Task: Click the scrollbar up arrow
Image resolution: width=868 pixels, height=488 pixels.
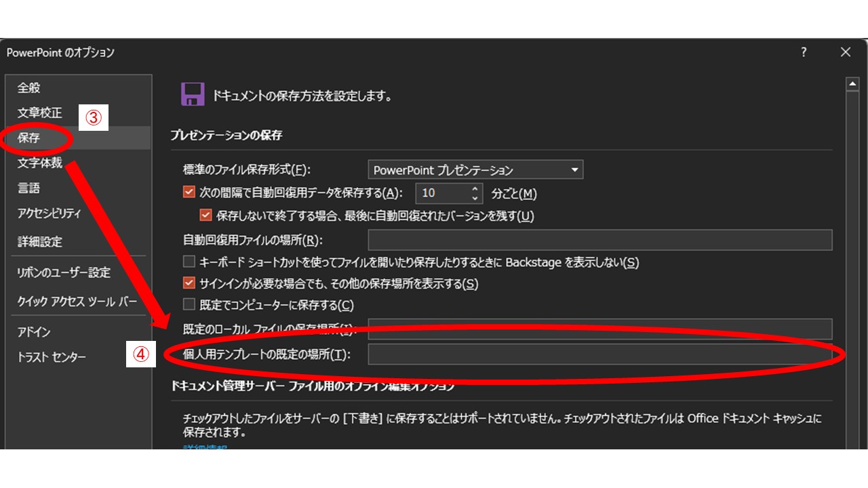Action: pyautogui.click(x=852, y=84)
